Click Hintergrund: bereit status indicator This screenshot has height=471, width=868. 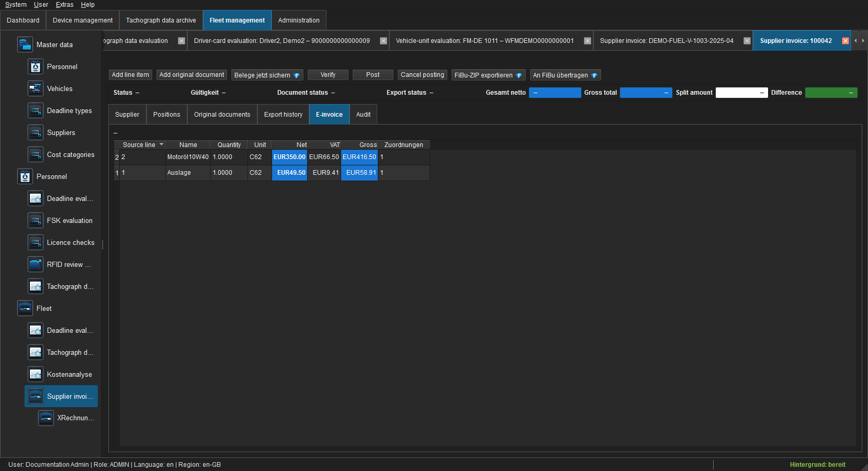coord(817,465)
